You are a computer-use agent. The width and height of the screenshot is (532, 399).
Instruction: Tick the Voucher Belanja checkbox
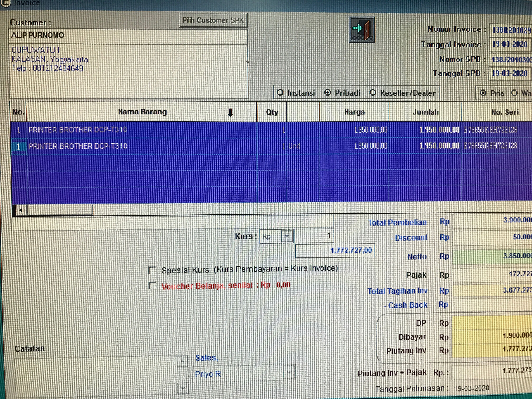[x=153, y=286]
